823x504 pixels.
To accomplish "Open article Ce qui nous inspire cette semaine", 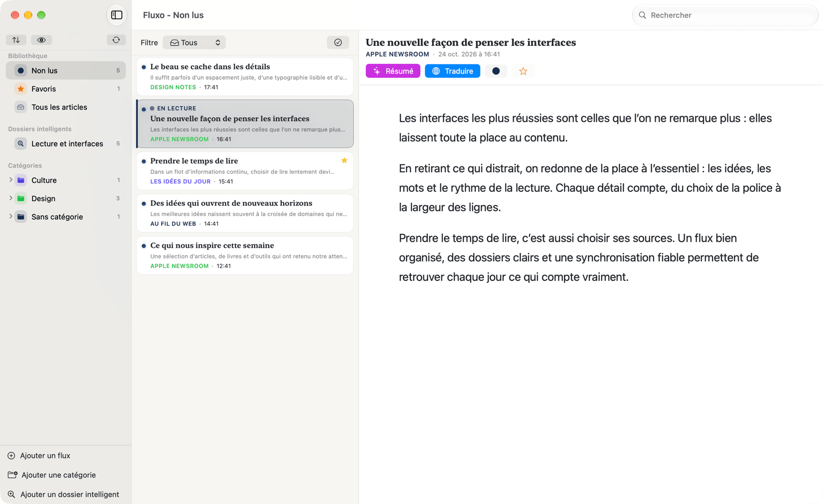I will click(x=245, y=255).
